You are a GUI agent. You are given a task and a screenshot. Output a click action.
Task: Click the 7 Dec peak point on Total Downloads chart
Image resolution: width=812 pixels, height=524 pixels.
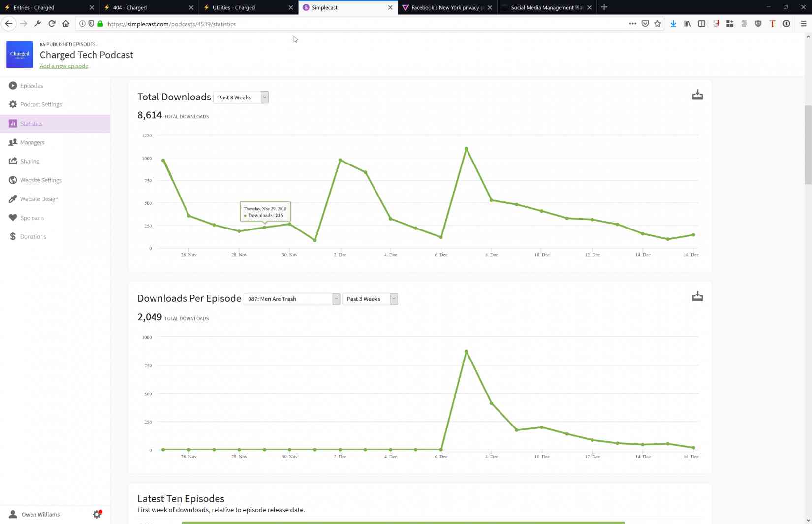(x=466, y=148)
